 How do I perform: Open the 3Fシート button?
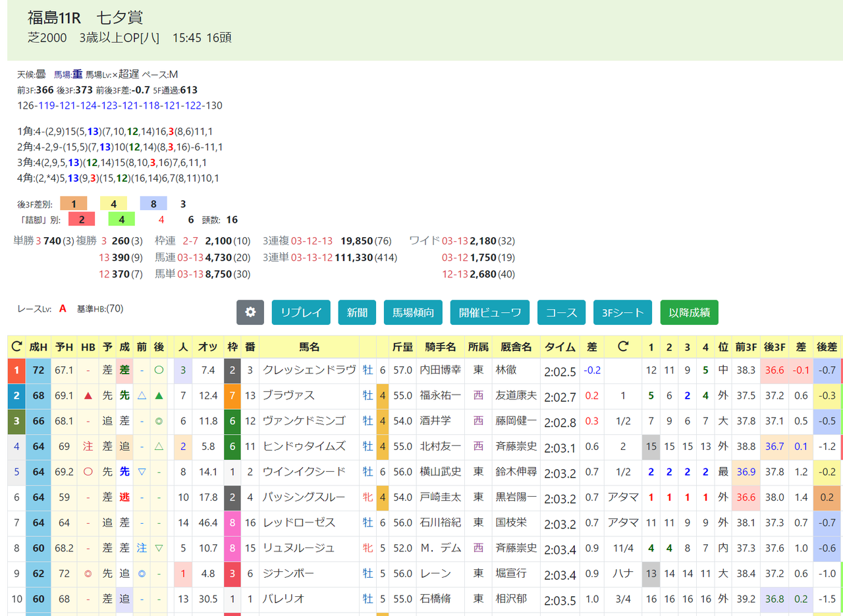coord(623,312)
